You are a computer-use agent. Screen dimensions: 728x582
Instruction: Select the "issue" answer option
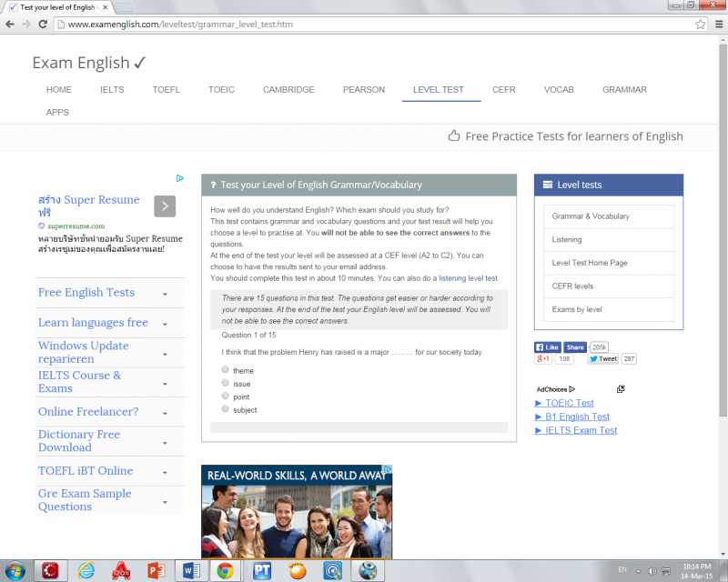point(225,383)
